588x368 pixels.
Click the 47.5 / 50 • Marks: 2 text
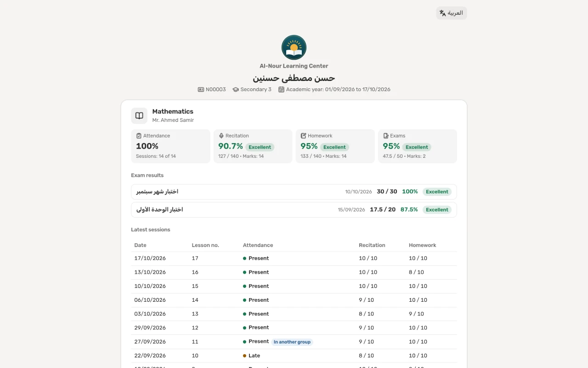pyautogui.click(x=404, y=156)
